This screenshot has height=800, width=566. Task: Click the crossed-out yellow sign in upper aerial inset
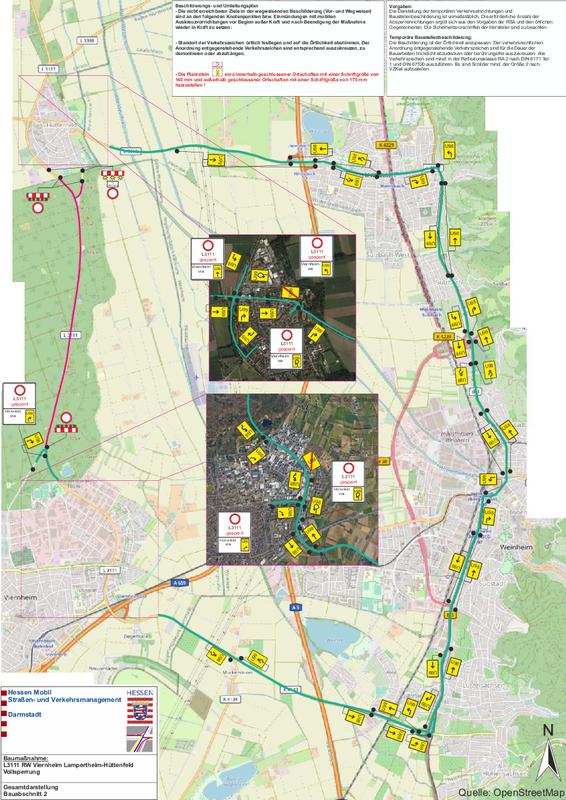(290, 293)
